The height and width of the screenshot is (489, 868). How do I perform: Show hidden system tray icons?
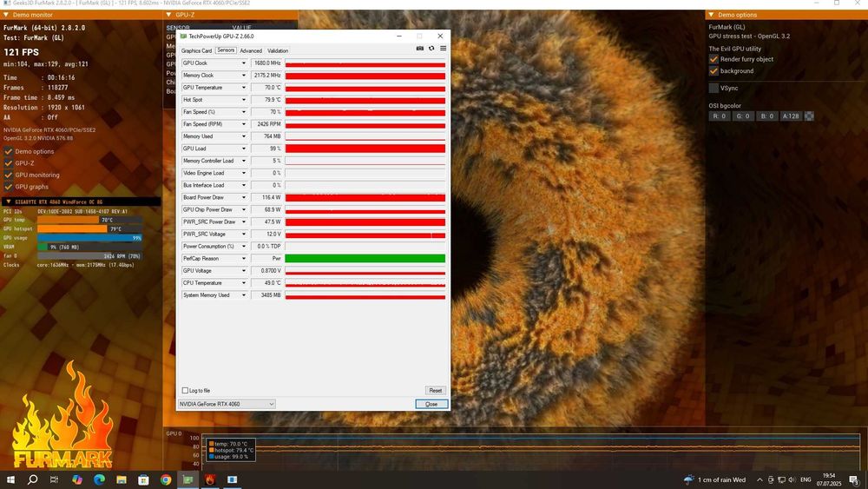pyautogui.click(x=759, y=479)
